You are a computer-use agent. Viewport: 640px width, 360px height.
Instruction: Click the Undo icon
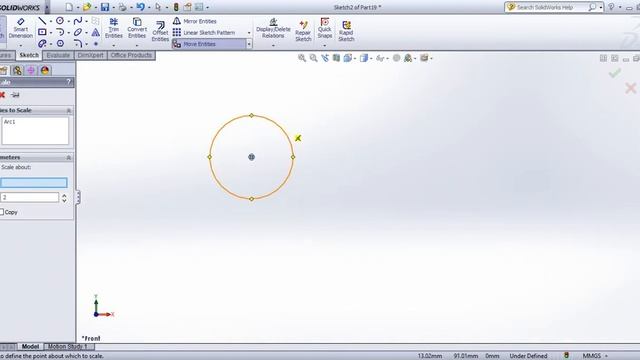[x=140, y=7]
